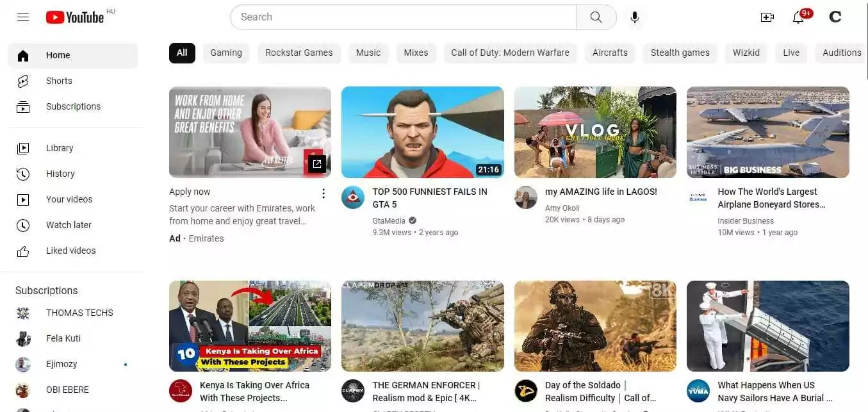Image resolution: width=868 pixels, height=412 pixels.
Task: Open avatar beside THE GERMAN ENFORCER video
Action: tap(353, 391)
